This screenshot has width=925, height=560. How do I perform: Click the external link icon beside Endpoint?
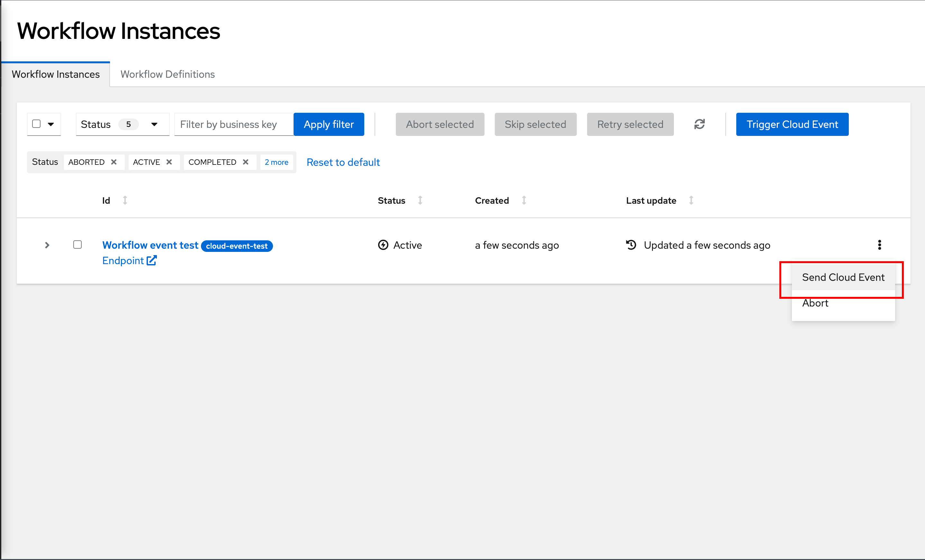click(152, 260)
